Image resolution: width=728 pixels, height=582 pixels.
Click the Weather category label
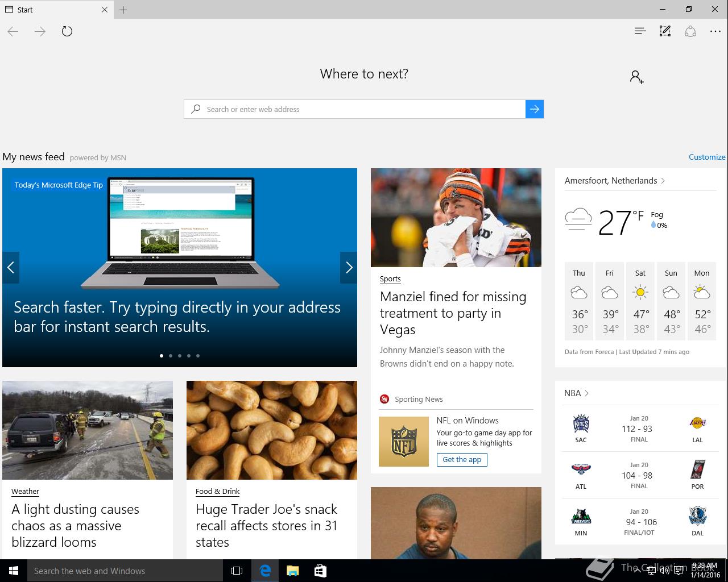pyautogui.click(x=25, y=492)
